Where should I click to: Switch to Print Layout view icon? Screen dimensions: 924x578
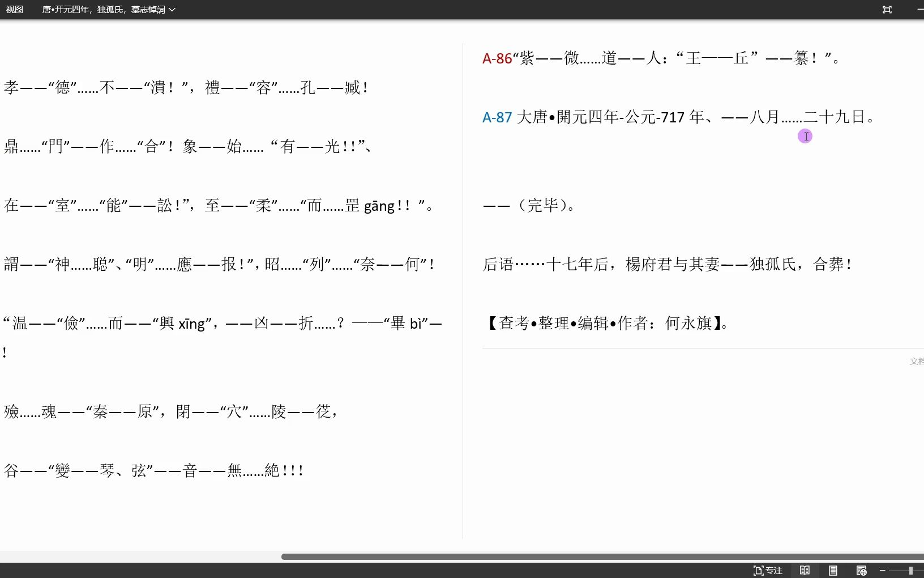pos(833,571)
